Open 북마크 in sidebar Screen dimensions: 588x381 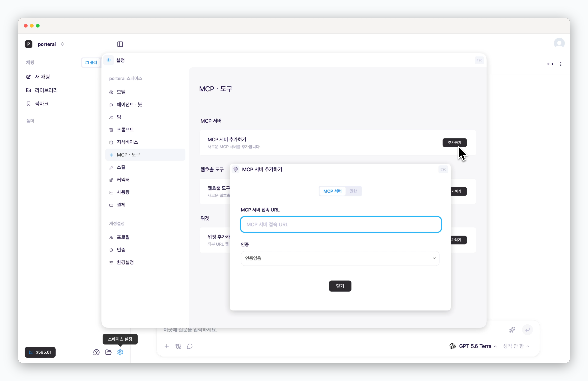[x=38, y=104]
